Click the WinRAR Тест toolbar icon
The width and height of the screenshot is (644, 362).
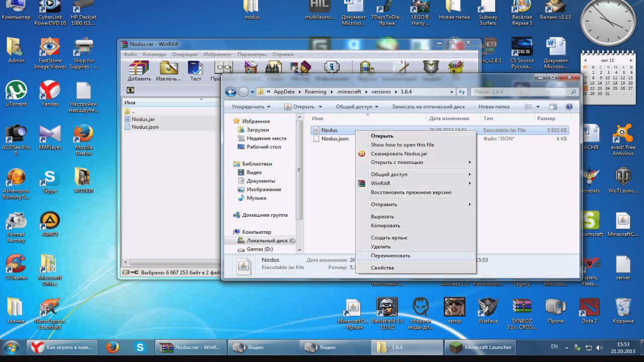pyautogui.click(x=196, y=70)
